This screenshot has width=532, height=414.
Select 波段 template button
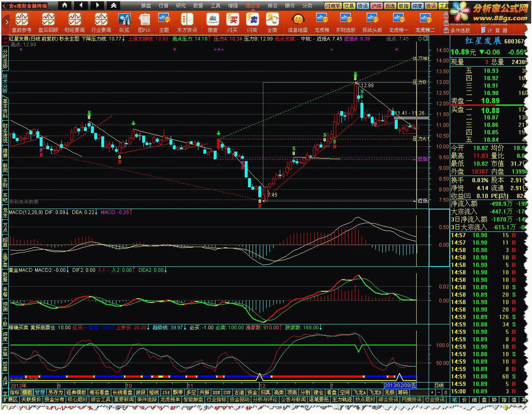click(141, 393)
